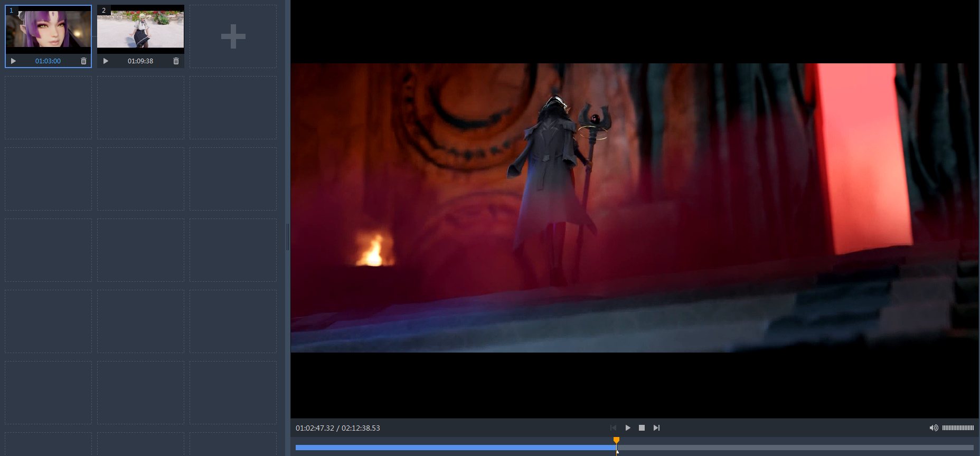The width and height of the screenshot is (980, 456).
Task: Seek within the blue played portion of progress bar
Action: [456, 448]
